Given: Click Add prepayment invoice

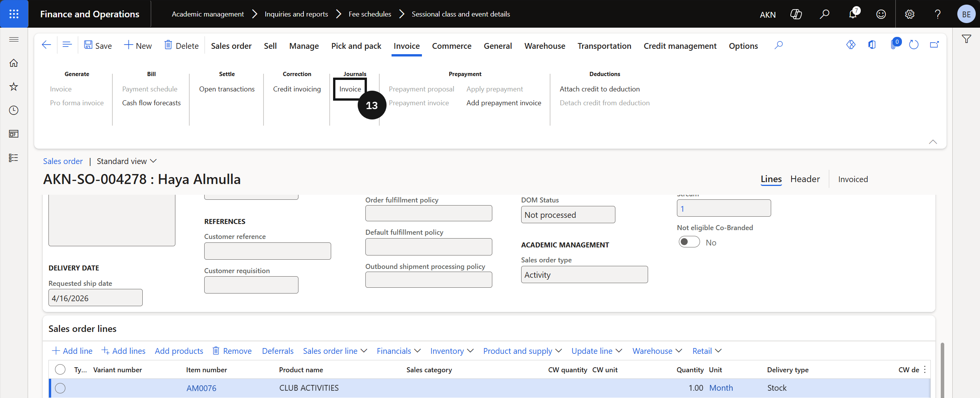Looking at the screenshot, I should [504, 103].
